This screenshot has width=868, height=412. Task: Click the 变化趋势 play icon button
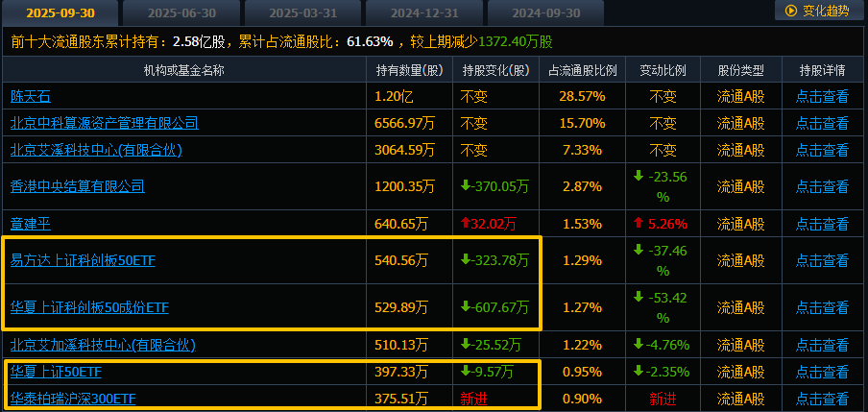(817, 12)
